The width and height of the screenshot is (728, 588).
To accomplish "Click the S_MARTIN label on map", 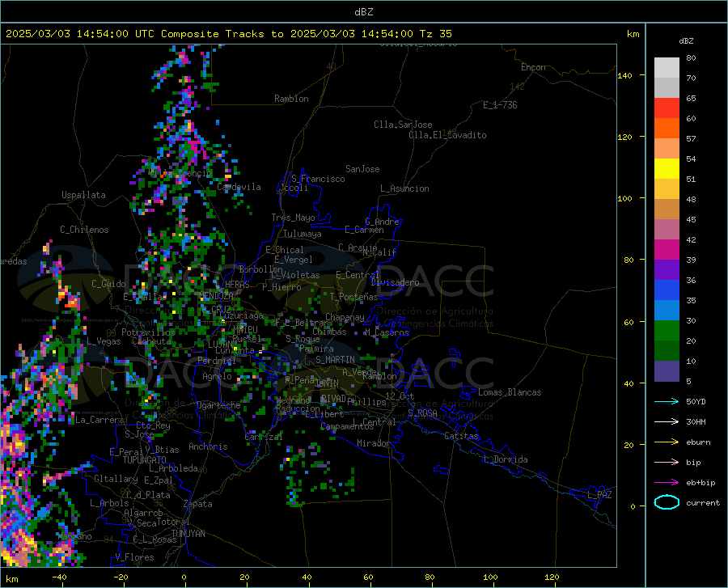I will point(335,360).
